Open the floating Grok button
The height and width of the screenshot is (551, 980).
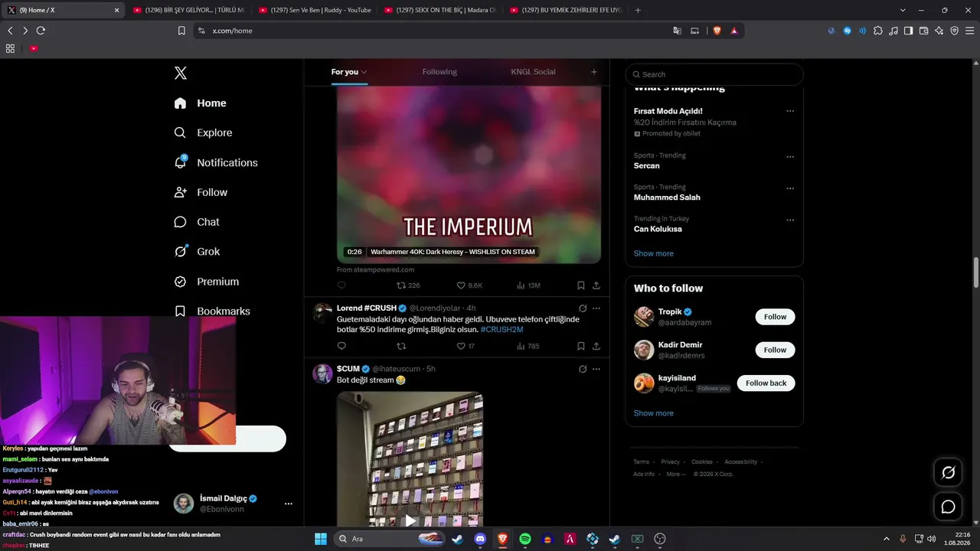tap(948, 473)
